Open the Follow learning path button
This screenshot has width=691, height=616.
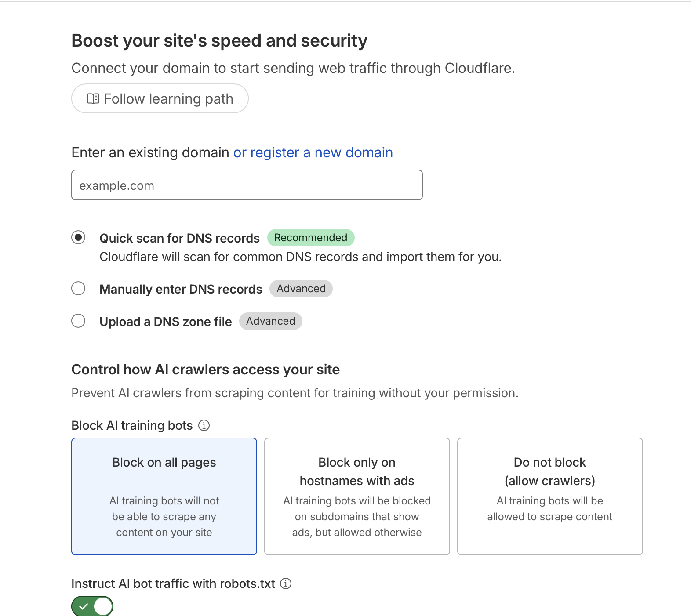[160, 99]
